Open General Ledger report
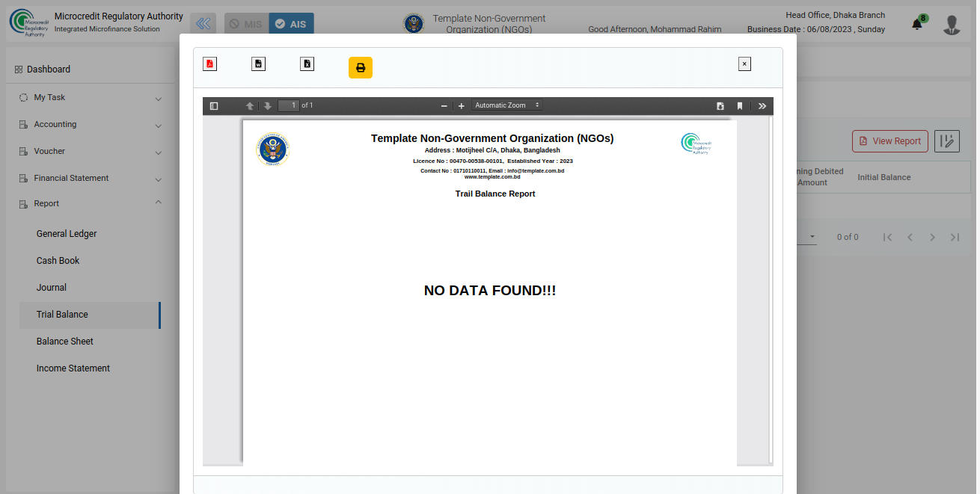 coord(67,234)
